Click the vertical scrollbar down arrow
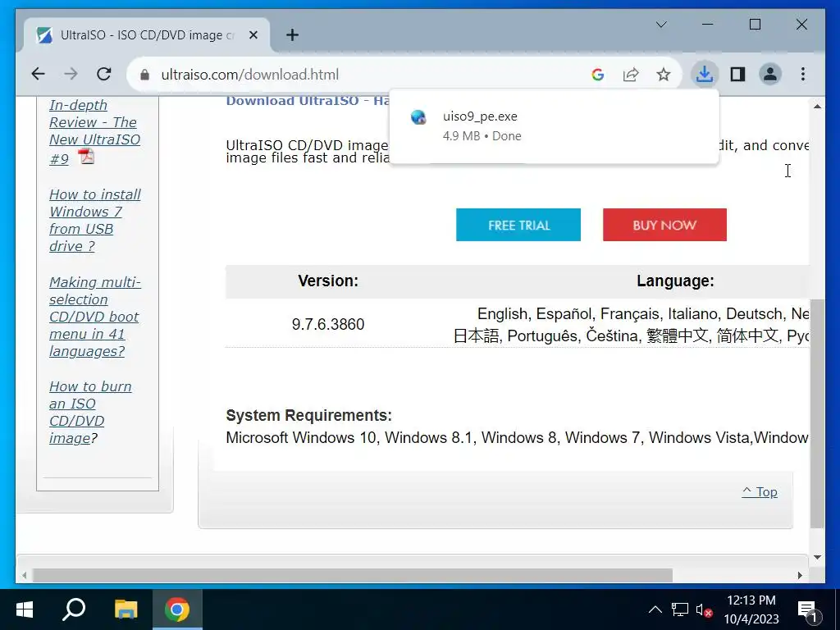 click(817, 557)
